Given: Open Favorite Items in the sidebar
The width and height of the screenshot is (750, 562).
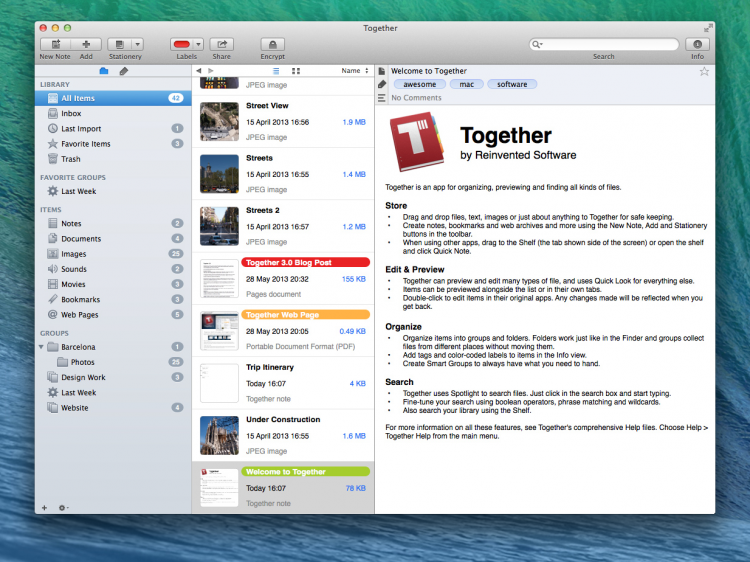Looking at the screenshot, I should [113, 144].
